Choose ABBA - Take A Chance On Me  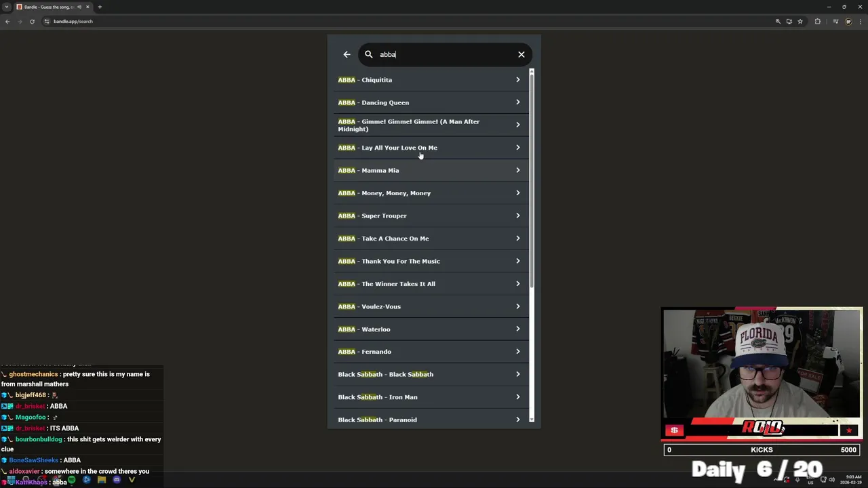(x=430, y=239)
